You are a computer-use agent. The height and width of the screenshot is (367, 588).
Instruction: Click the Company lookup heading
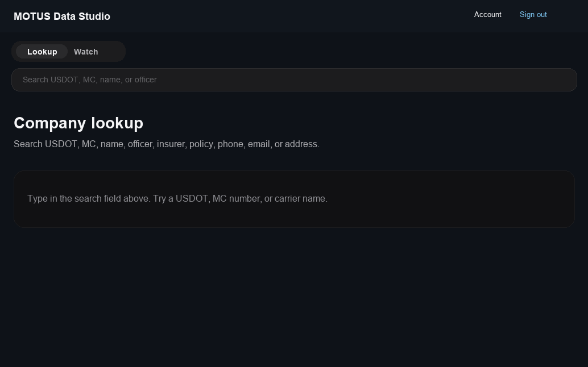[78, 123]
